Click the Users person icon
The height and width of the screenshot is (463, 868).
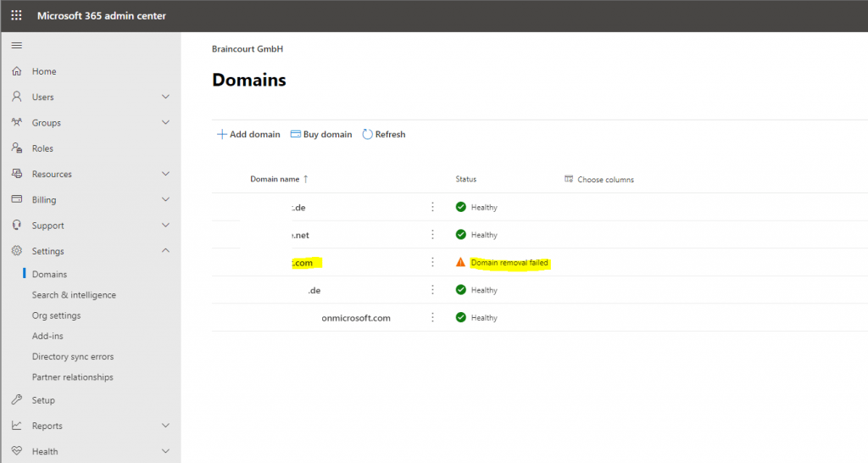click(17, 97)
